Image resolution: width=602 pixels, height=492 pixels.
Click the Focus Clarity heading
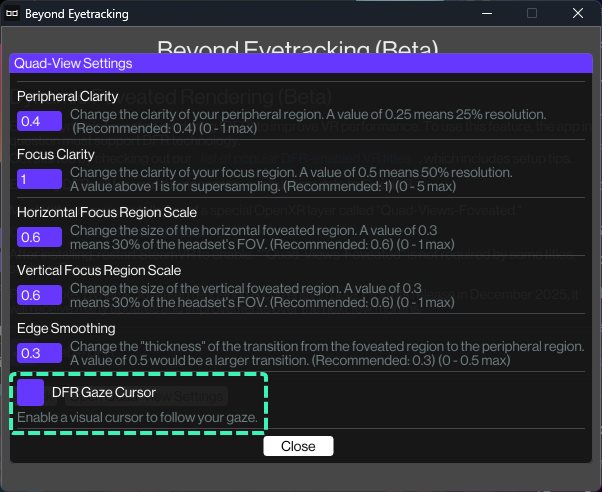pos(56,154)
